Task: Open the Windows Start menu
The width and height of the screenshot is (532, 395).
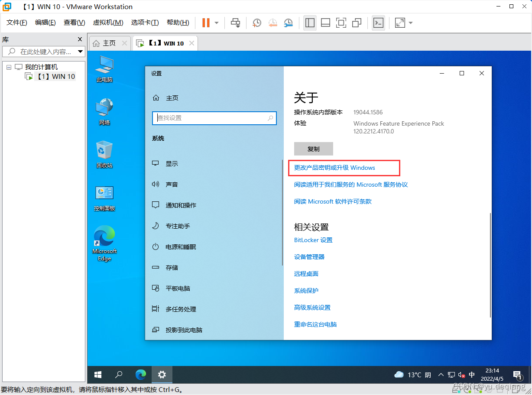Action: (x=98, y=375)
